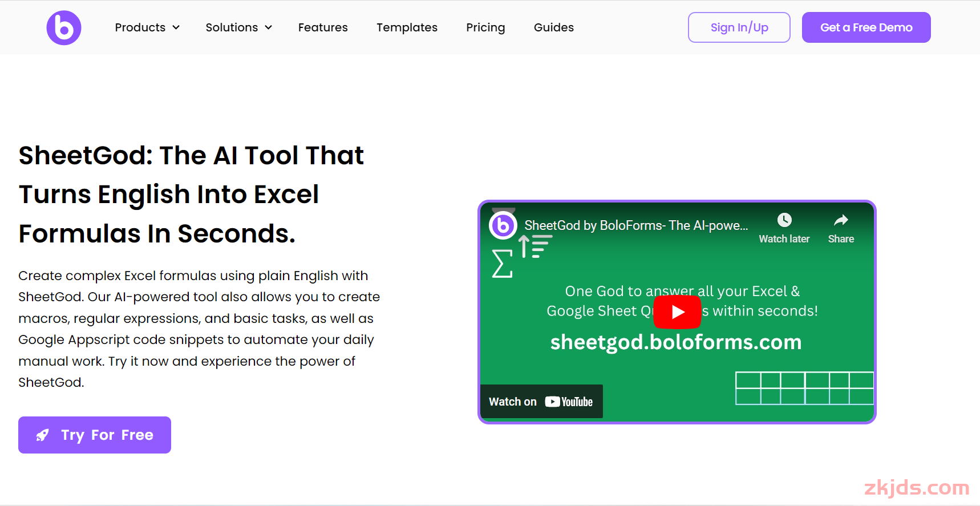Screen dimensions: 980x506
Task: Expand the Solutions dropdown menu
Action: coord(238,27)
